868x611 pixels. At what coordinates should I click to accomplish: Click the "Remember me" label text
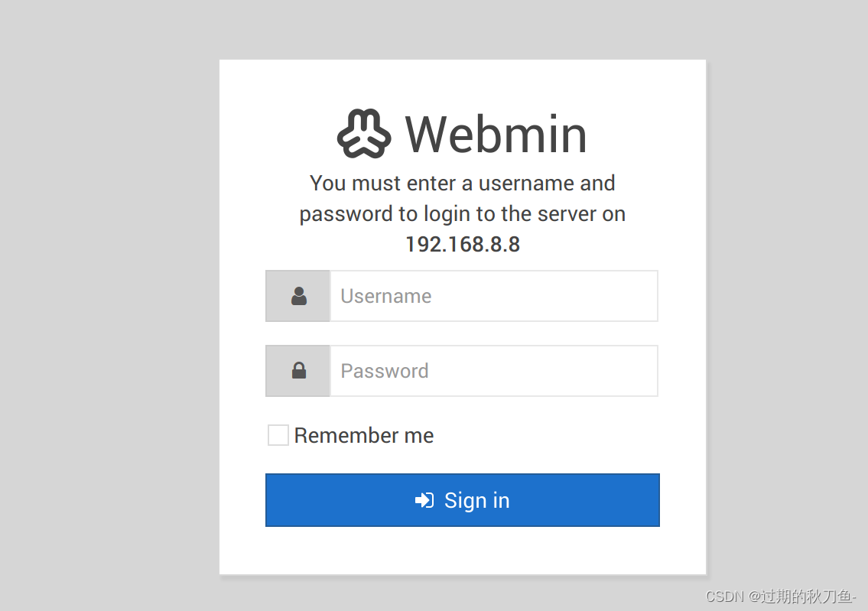364,436
